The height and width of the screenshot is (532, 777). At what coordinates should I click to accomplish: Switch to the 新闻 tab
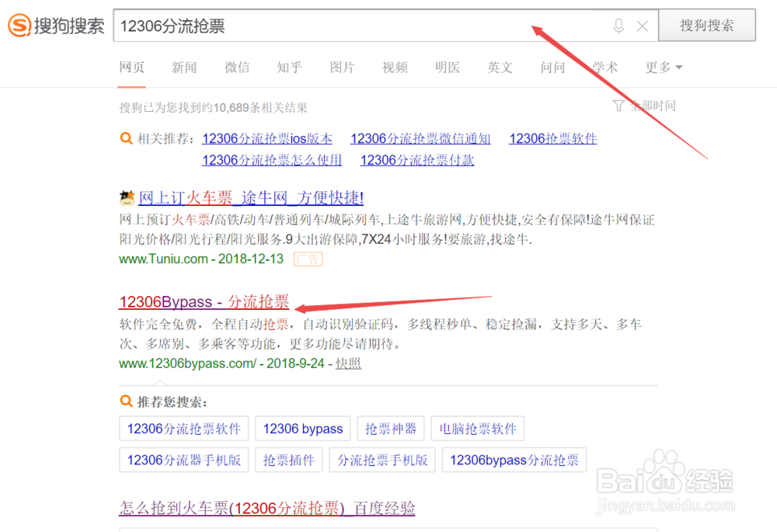coord(184,68)
